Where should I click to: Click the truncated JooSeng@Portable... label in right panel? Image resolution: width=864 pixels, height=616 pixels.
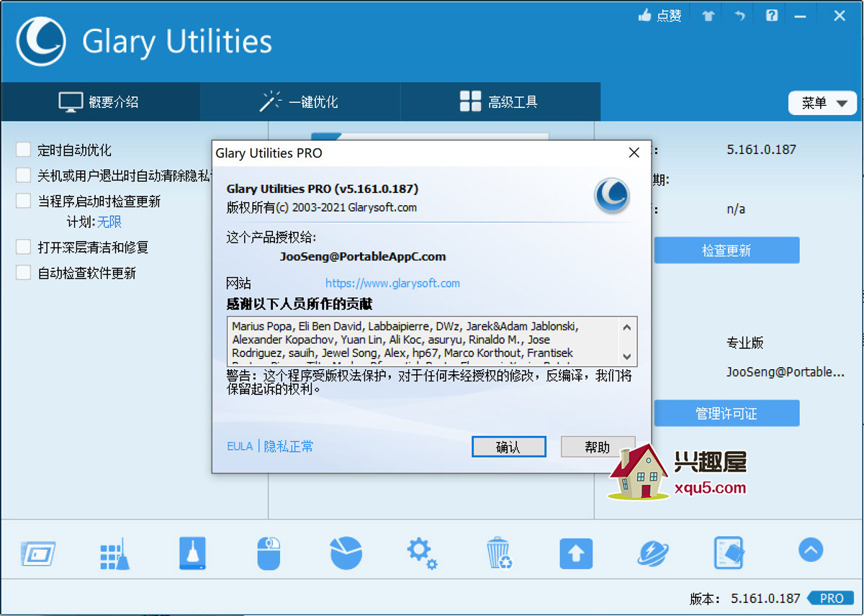click(x=786, y=372)
